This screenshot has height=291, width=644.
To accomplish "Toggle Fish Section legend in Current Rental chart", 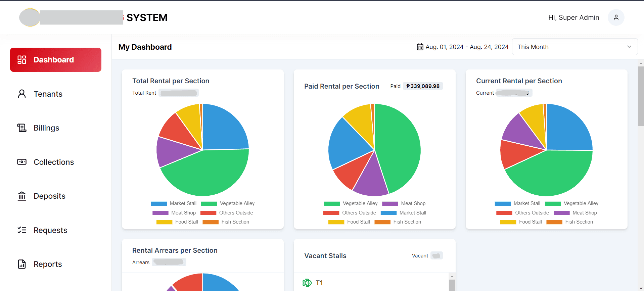I will coord(570,222).
